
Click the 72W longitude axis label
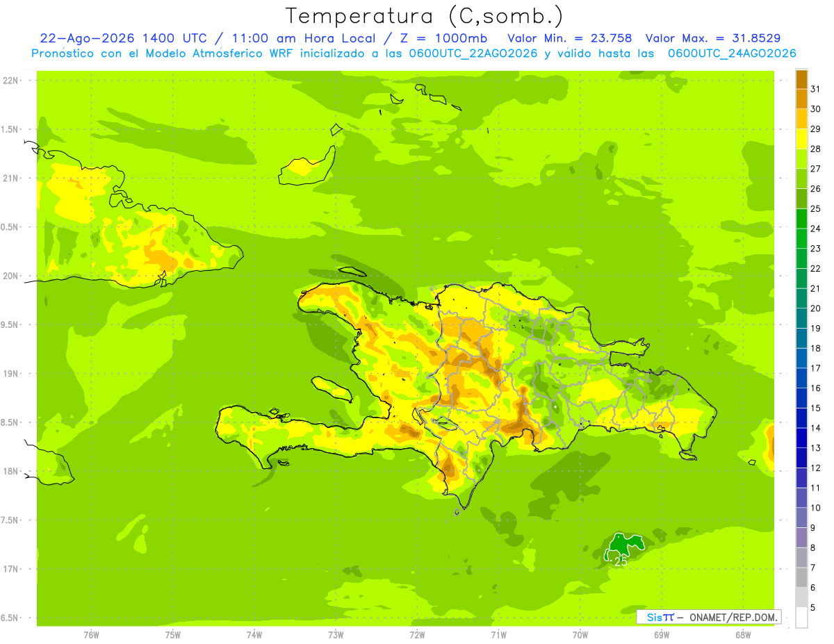[417, 635]
